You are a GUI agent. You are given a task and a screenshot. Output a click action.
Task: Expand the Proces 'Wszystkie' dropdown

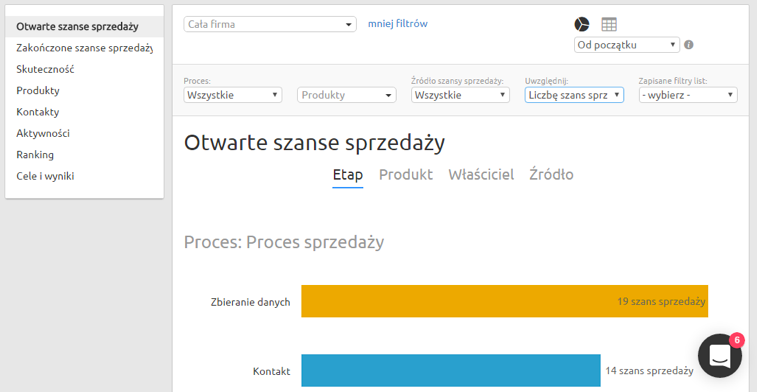[x=232, y=95]
